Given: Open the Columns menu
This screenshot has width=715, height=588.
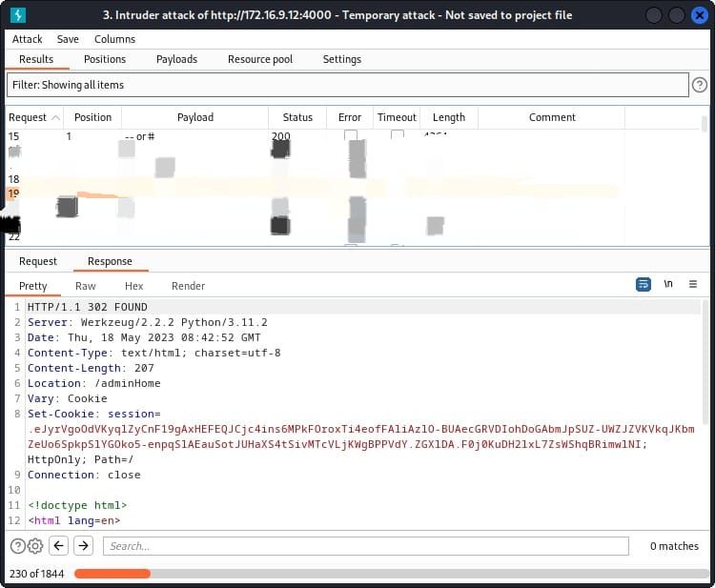Looking at the screenshot, I should [x=114, y=39].
